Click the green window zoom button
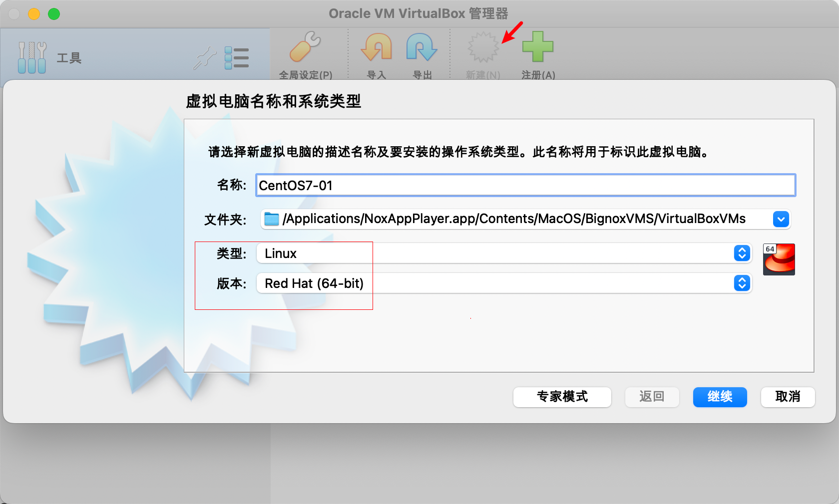 click(x=54, y=14)
